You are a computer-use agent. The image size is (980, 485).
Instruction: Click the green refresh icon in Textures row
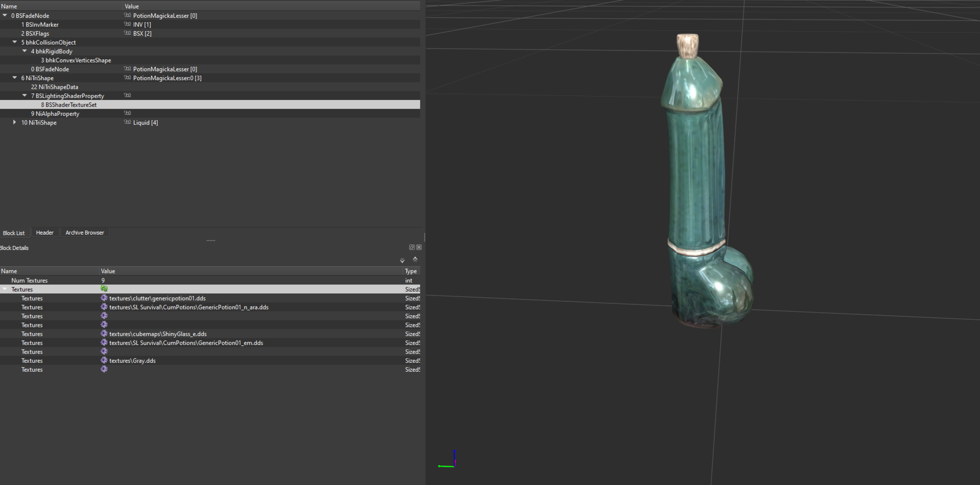(104, 289)
